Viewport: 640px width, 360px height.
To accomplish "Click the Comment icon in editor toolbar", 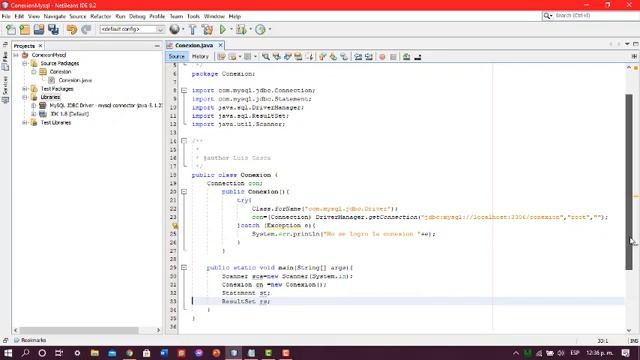I will click(406, 57).
